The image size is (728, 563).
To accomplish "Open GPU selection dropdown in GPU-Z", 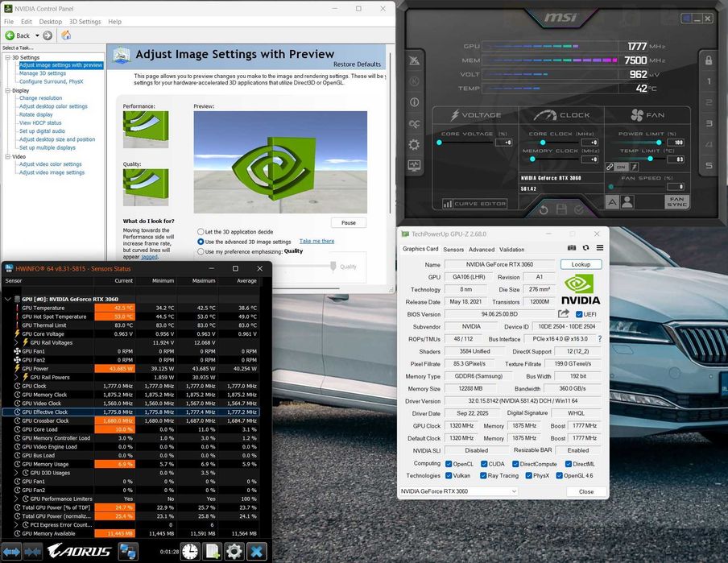I will pos(458,491).
